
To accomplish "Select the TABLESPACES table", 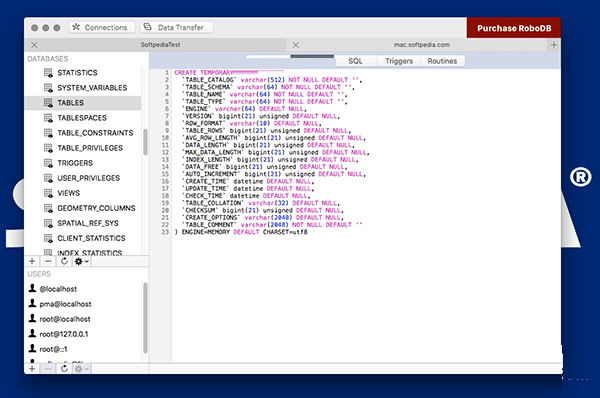I will pos(83,118).
